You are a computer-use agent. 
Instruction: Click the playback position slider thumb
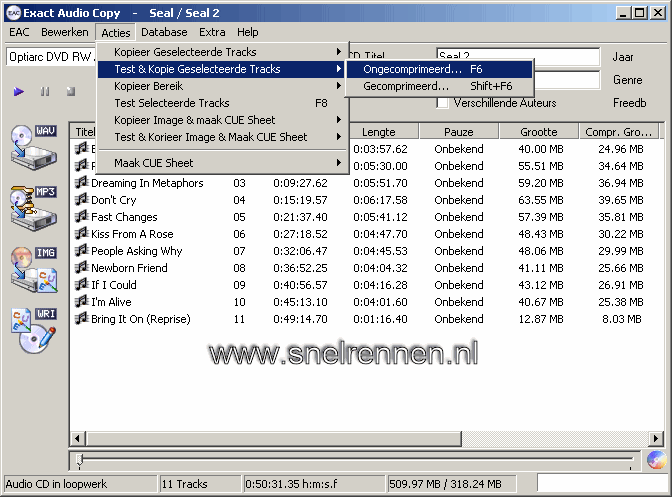pos(80,459)
